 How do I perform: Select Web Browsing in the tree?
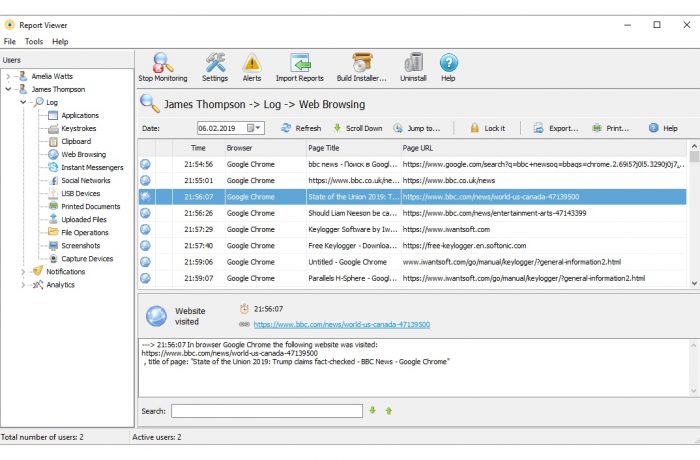coord(83,154)
